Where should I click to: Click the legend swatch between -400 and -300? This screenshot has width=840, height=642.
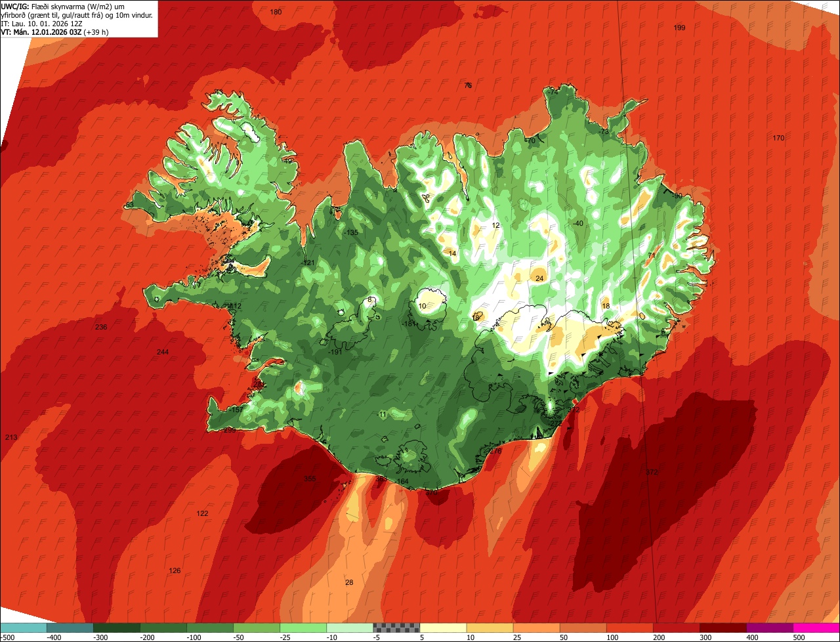point(70,627)
